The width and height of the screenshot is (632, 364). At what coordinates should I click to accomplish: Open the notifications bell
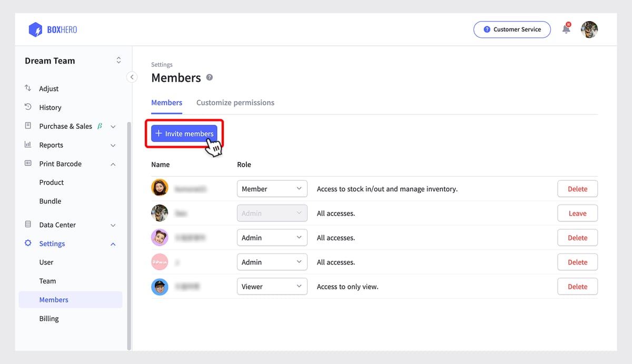(566, 29)
